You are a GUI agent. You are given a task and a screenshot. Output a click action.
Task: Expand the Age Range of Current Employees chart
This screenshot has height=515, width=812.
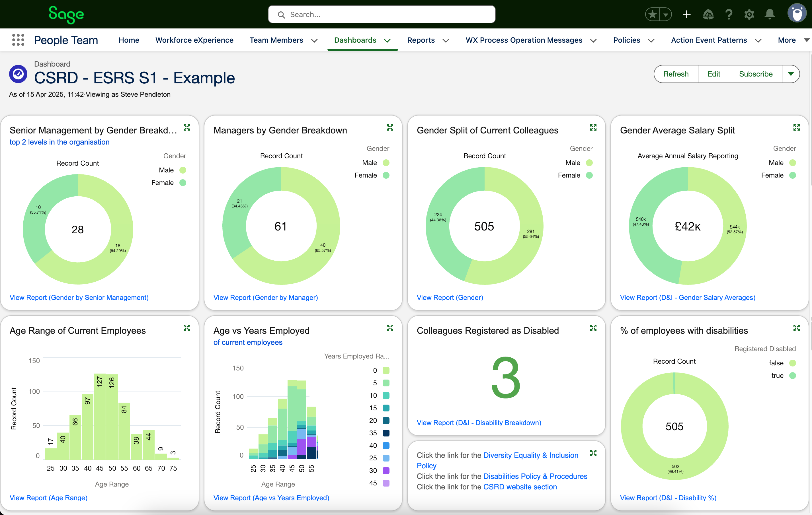[x=187, y=327]
